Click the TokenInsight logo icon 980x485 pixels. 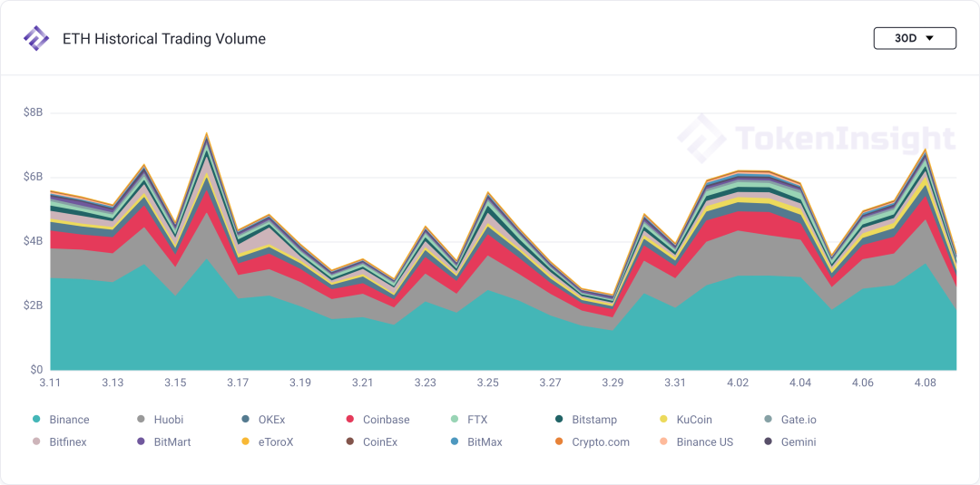[x=36, y=39]
